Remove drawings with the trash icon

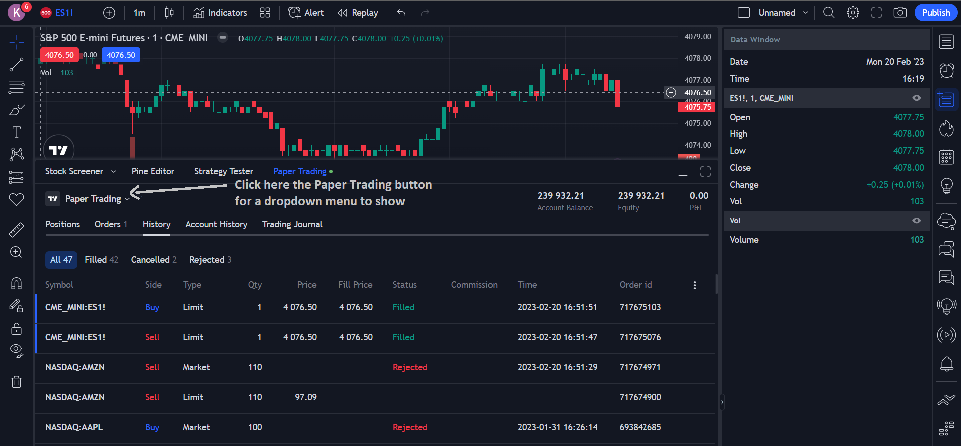16,382
